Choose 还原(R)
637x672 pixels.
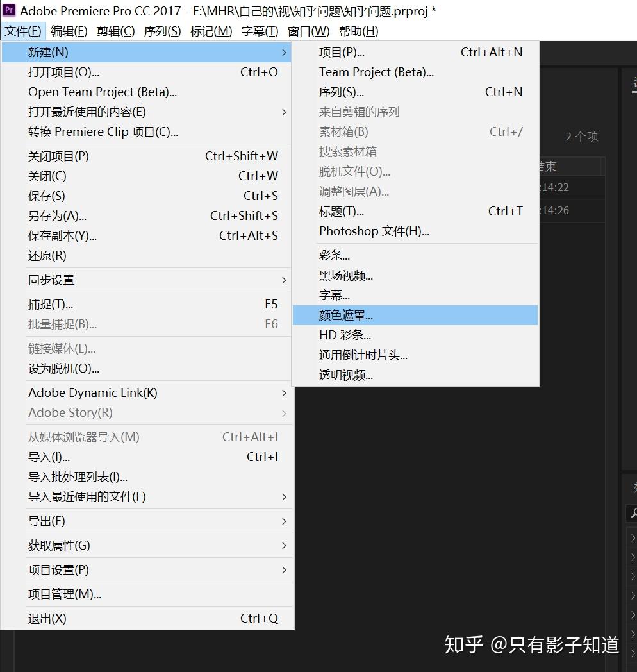(147, 256)
